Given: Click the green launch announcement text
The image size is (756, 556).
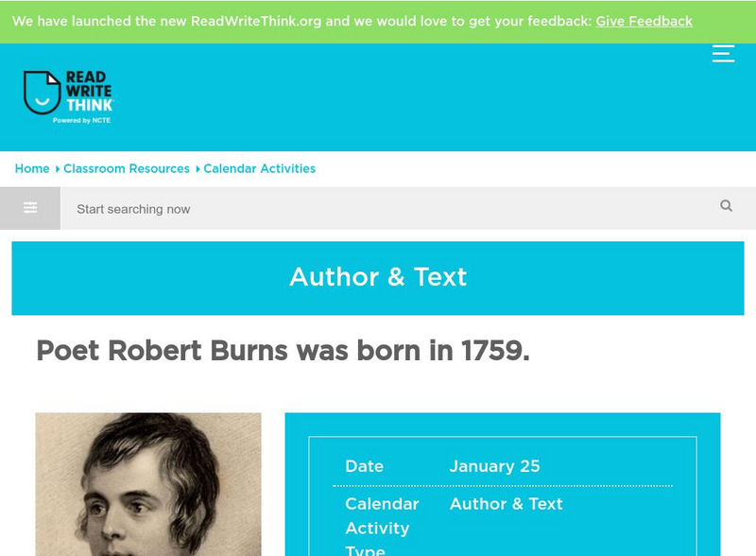Looking at the screenshot, I should [302, 21].
